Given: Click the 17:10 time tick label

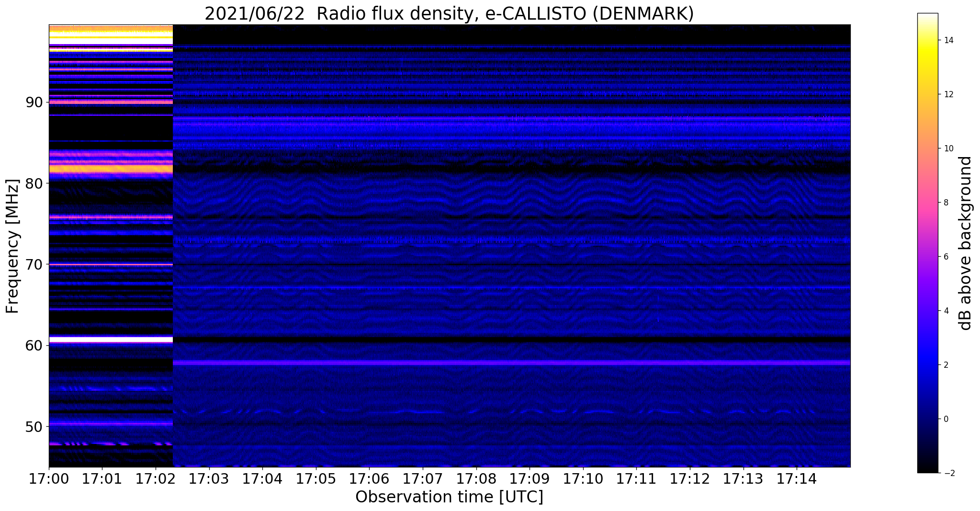Looking at the screenshot, I should click(583, 479).
